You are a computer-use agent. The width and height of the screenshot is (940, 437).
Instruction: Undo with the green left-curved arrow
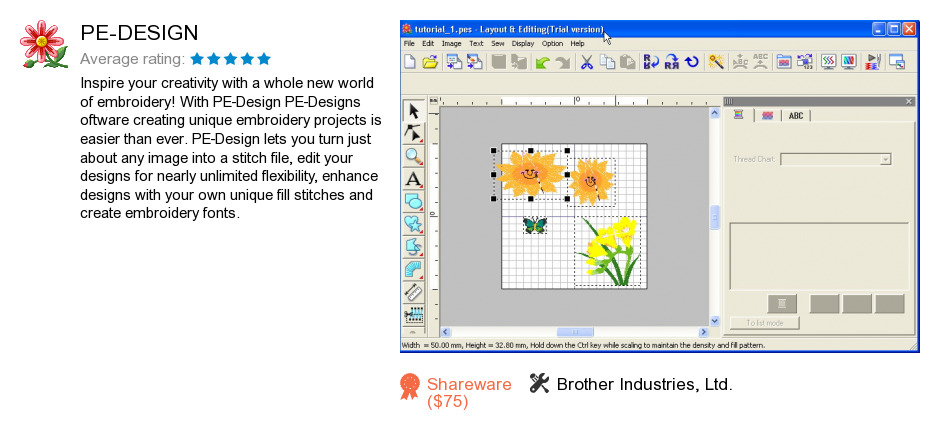click(x=543, y=62)
